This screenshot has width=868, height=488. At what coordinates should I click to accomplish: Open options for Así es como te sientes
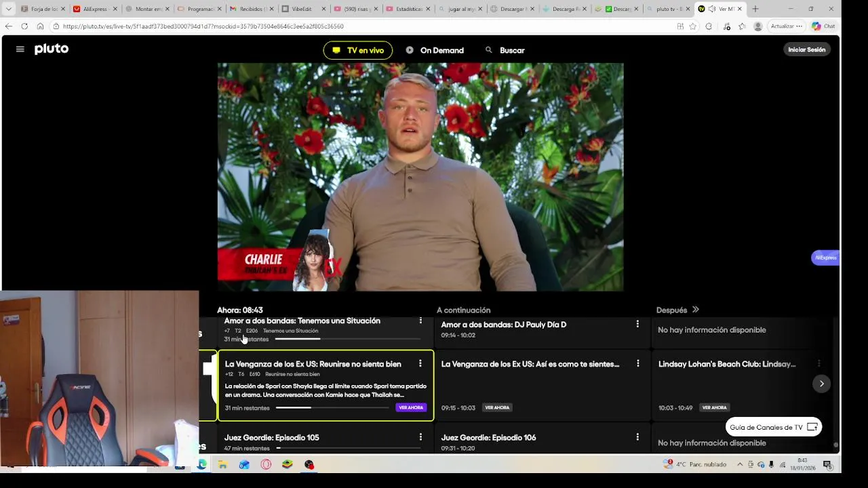pos(637,364)
